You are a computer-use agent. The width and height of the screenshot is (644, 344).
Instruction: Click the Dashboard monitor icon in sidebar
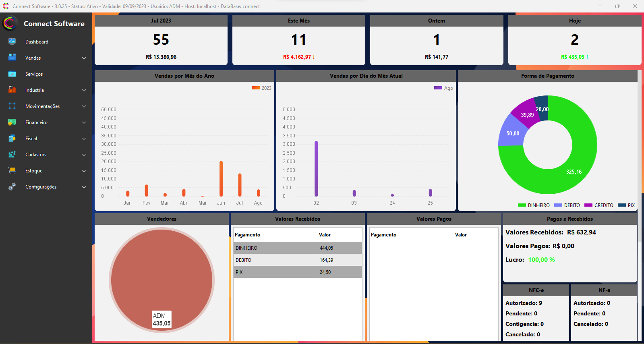(x=12, y=41)
